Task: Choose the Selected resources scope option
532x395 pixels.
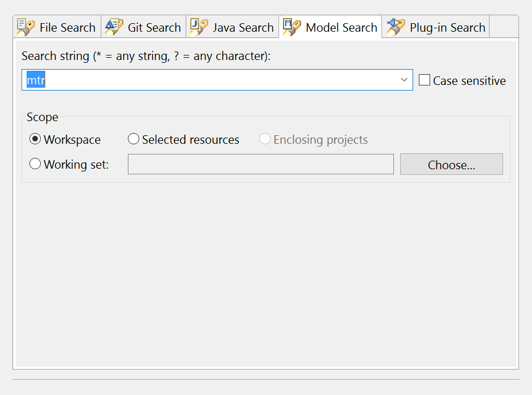Action: pyautogui.click(x=134, y=139)
